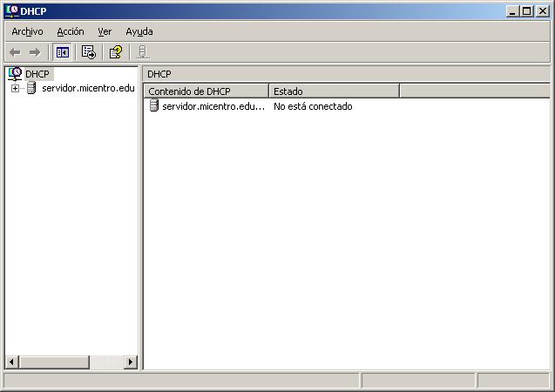Open the Ver menu
This screenshot has width=555, height=392.
(105, 31)
